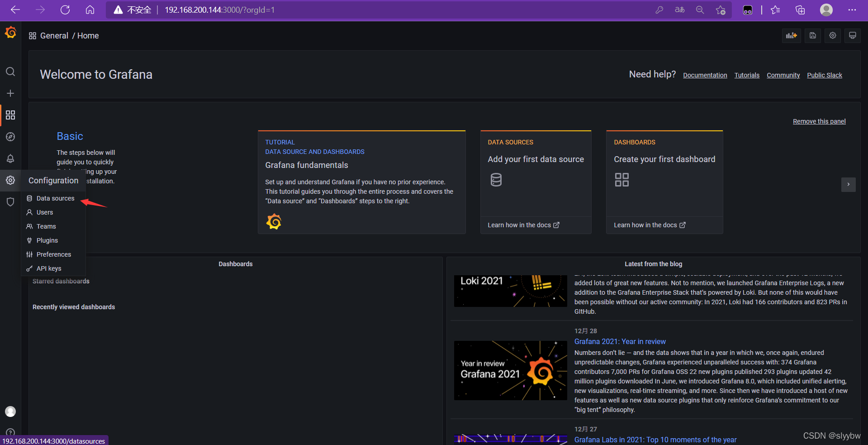Click Remove this panel link
868x445 pixels.
click(819, 121)
